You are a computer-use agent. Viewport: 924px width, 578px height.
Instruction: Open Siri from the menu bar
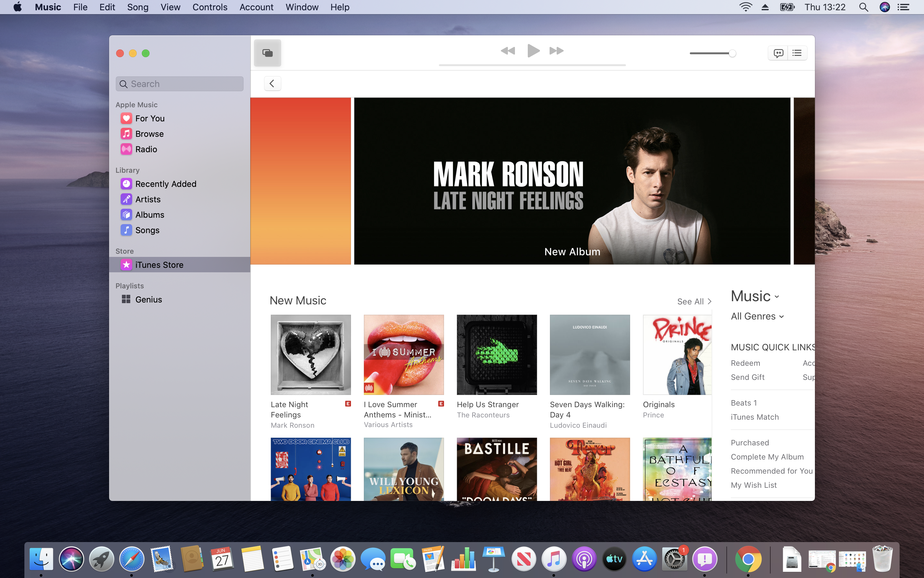(884, 7)
